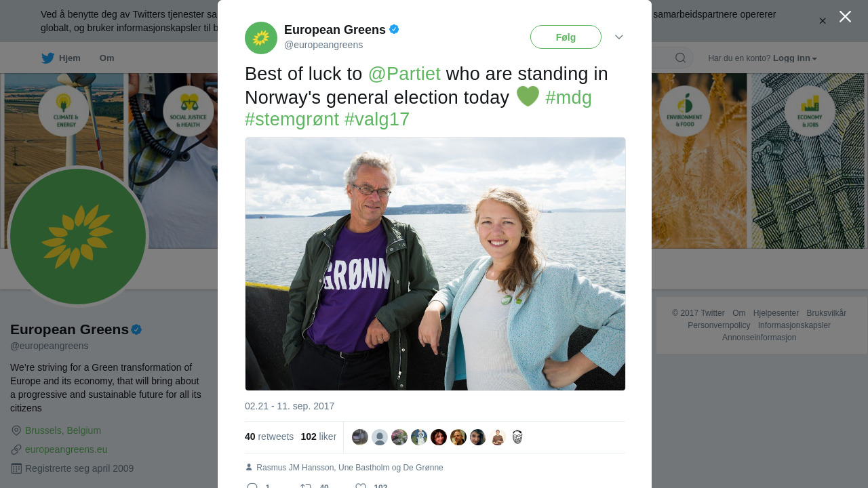Close the tweet overlay with white X
The width and height of the screenshot is (868, 488).
click(x=845, y=16)
